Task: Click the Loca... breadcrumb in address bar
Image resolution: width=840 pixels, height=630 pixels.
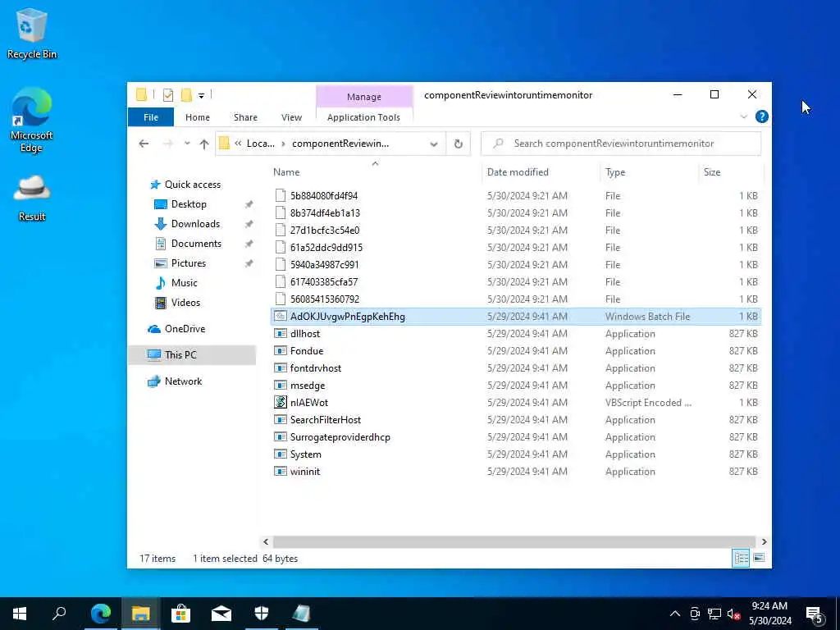Action: pos(260,144)
